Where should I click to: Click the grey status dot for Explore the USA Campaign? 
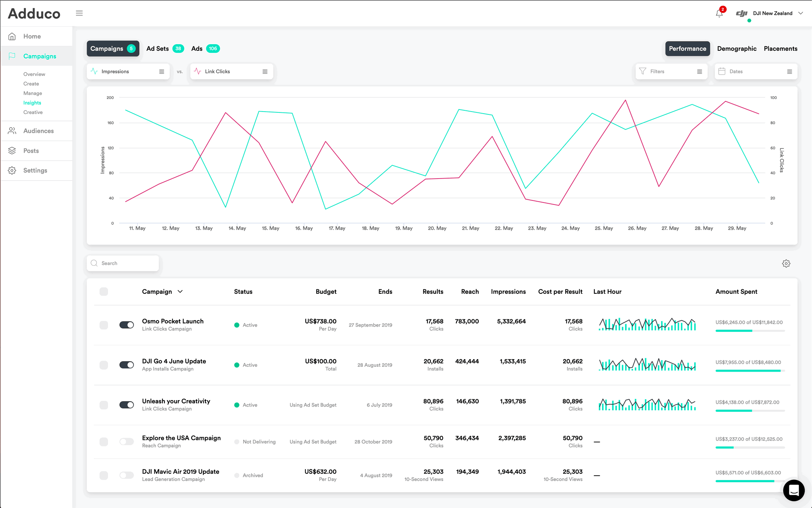pyautogui.click(x=237, y=442)
